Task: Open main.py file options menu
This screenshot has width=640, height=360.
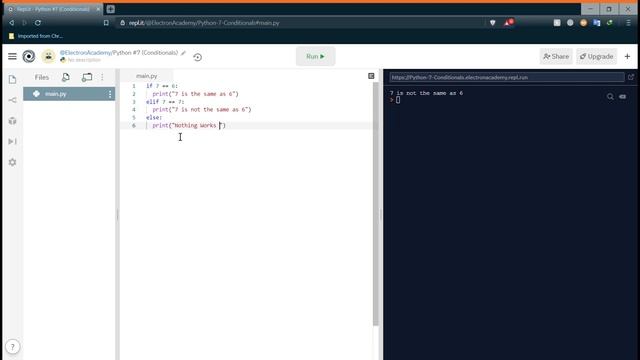Action: tap(110, 94)
